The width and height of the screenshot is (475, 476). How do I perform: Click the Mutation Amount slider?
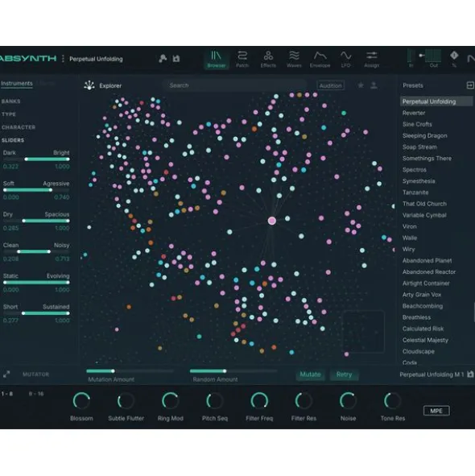[x=130, y=371]
